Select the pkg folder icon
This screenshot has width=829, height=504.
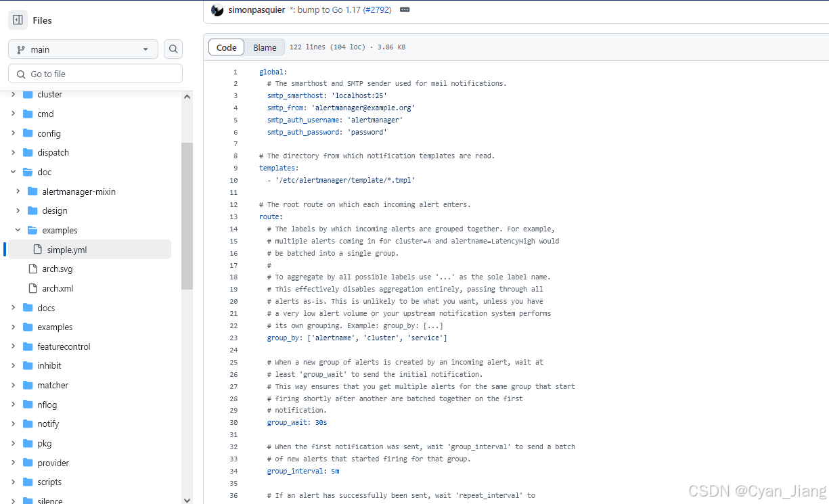coord(28,443)
